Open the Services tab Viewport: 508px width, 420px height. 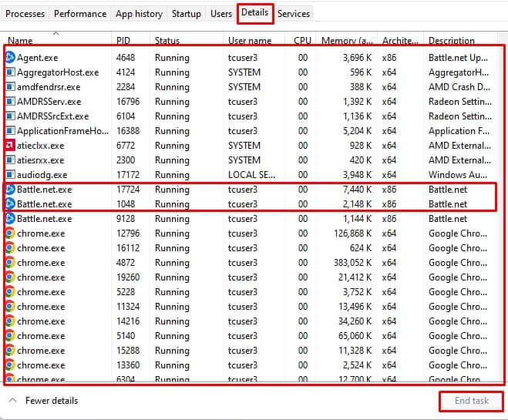point(294,14)
